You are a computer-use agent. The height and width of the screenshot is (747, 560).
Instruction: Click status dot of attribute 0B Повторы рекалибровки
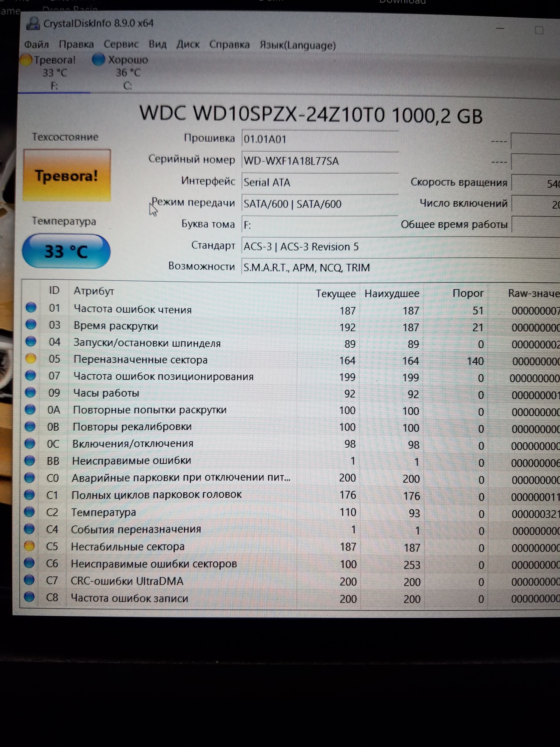tap(30, 427)
